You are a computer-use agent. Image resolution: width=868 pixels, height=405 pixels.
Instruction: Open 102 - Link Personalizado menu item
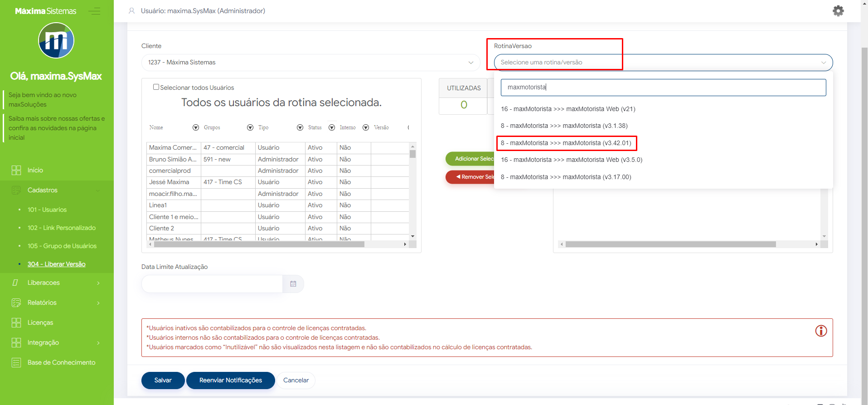62,228
